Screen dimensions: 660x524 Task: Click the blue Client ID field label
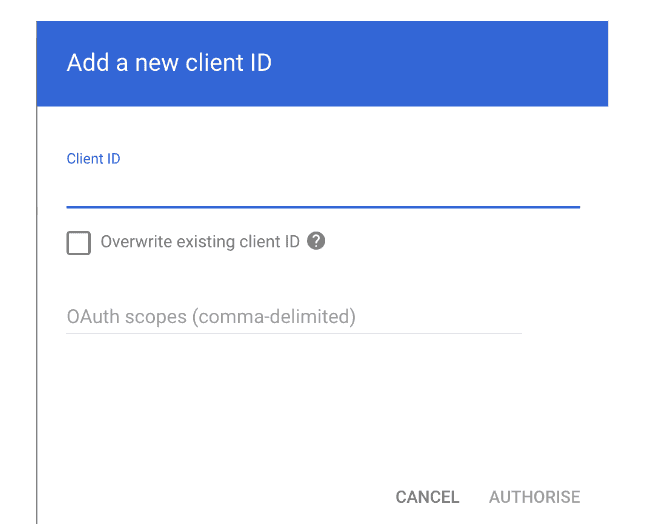93,158
